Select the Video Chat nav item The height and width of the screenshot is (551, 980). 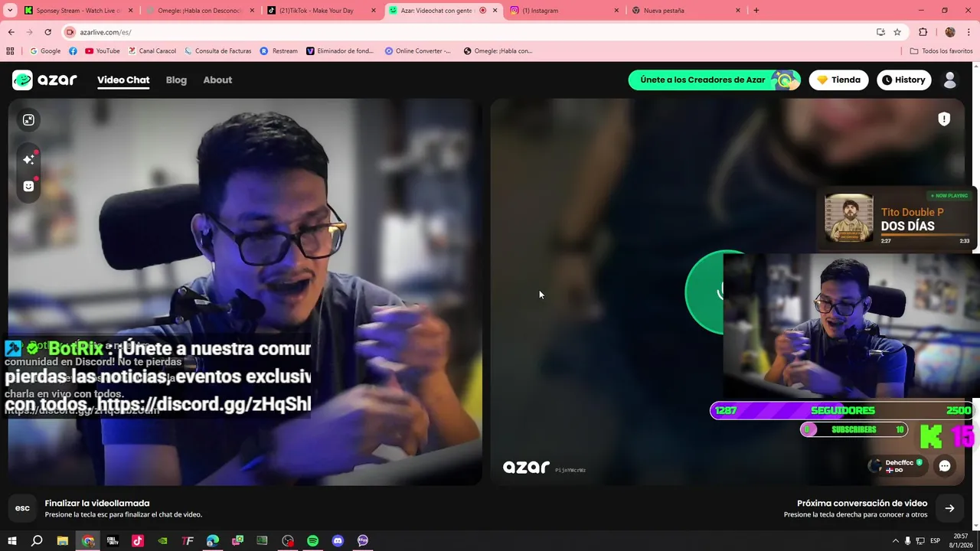123,80
